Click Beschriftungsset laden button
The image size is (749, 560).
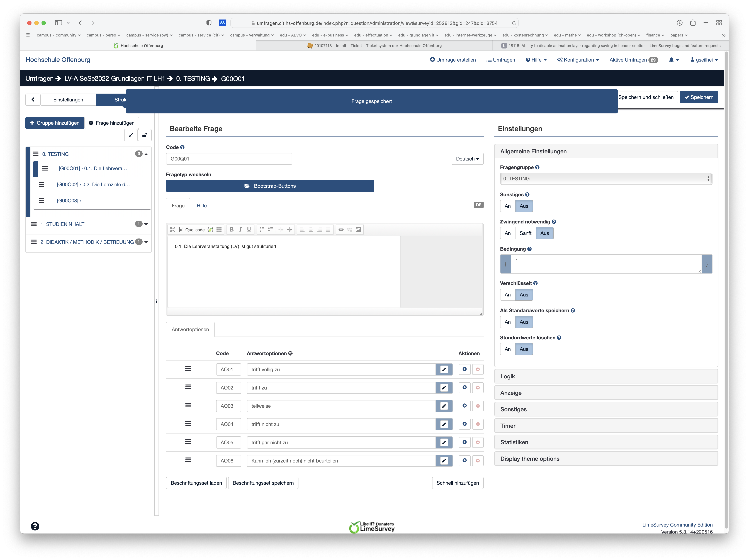[x=196, y=483]
